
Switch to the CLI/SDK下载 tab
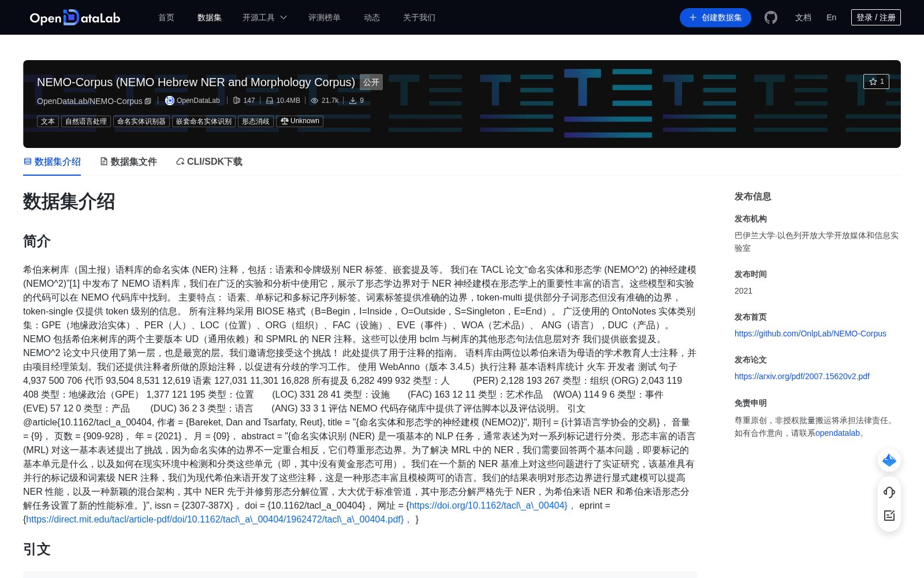click(x=209, y=162)
